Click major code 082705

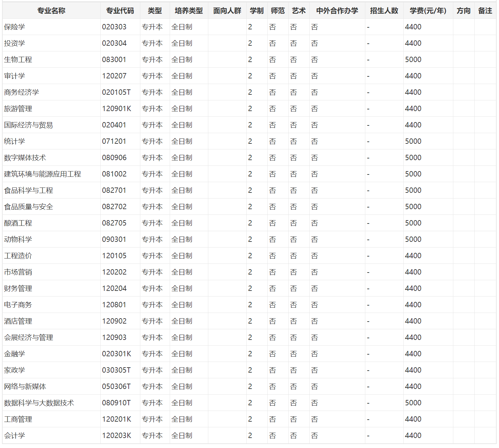[114, 223]
